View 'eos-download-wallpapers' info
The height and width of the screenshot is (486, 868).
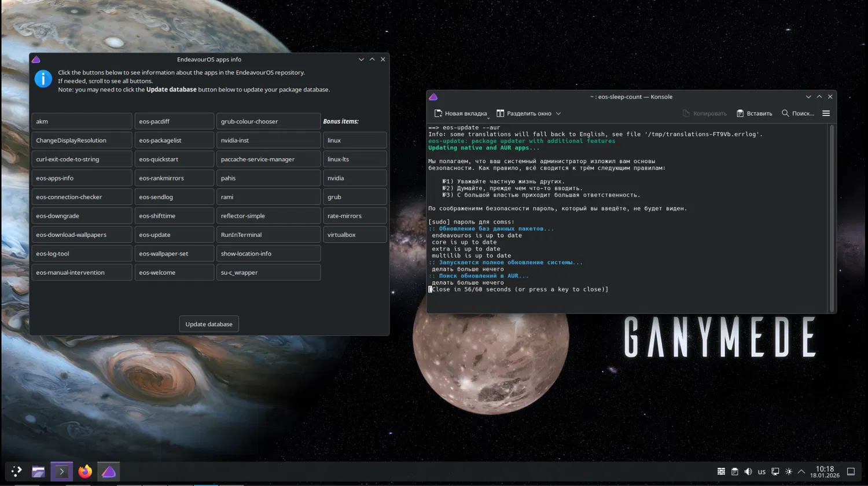82,235
